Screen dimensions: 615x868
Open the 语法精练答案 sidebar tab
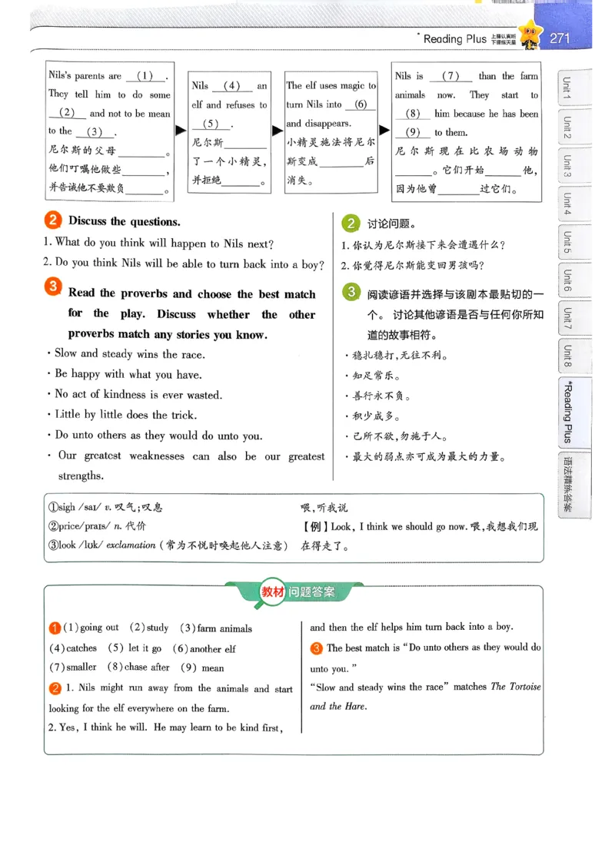pos(567,482)
